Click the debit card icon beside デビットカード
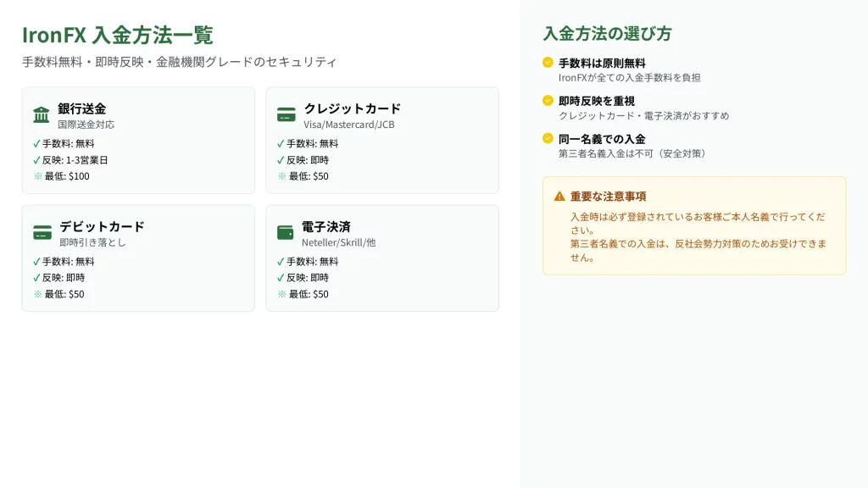Image resolution: width=868 pixels, height=488 pixels. pos(42,233)
